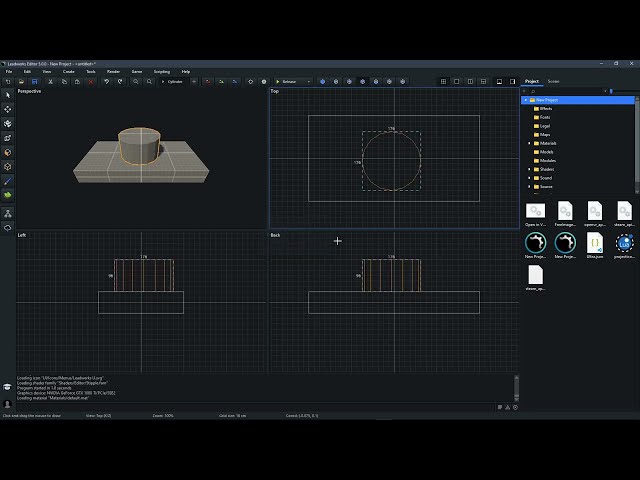Toggle the fourth highlighted globe view button

(362, 82)
